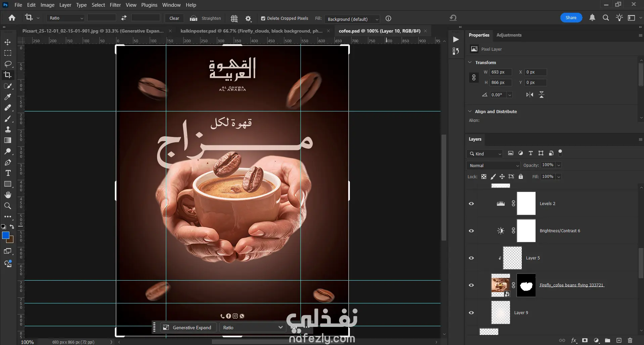Image resolution: width=644 pixels, height=345 pixels.
Task: Toggle width-height link in Transform
Action: click(474, 78)
